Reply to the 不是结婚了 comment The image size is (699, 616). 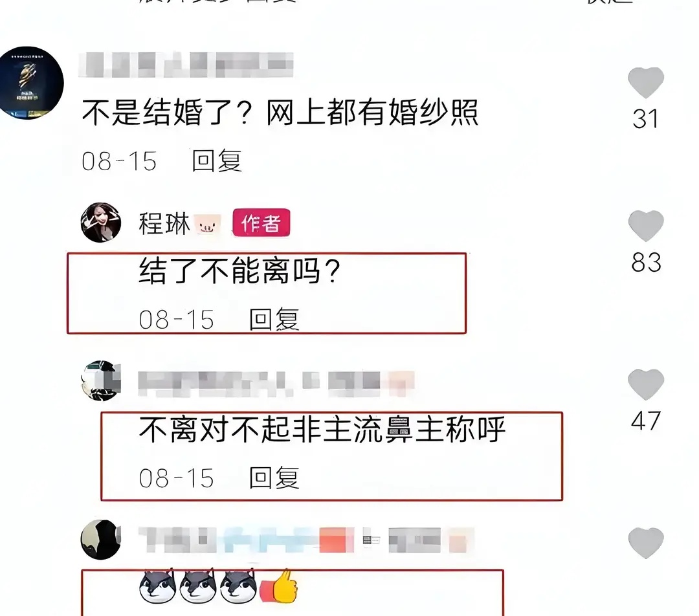[x=217, y=161]
